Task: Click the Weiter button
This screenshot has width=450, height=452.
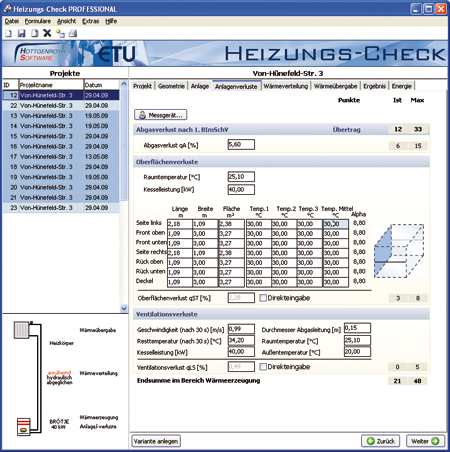Action: (425, 441)
